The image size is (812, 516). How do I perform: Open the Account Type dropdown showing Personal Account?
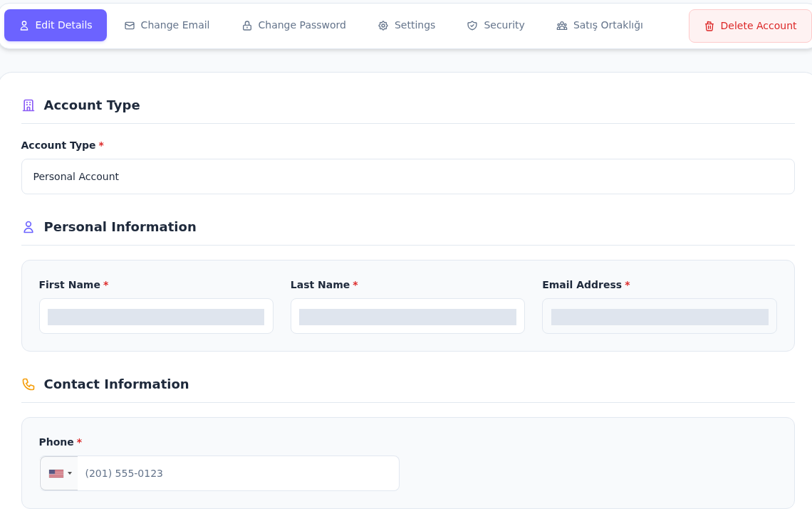pos(408,177)
